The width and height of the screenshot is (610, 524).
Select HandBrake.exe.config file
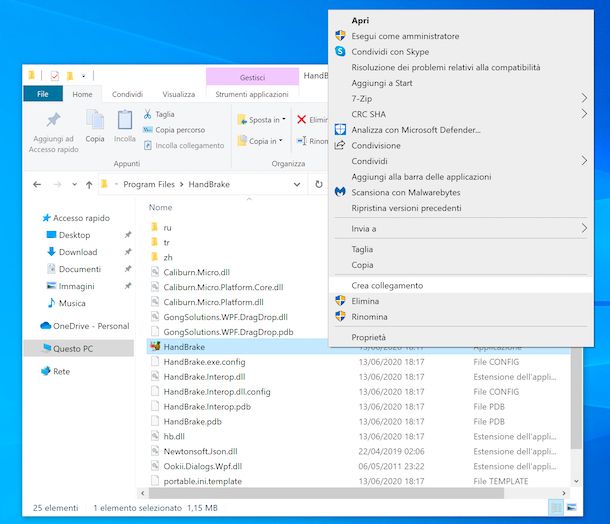(198, 362)
